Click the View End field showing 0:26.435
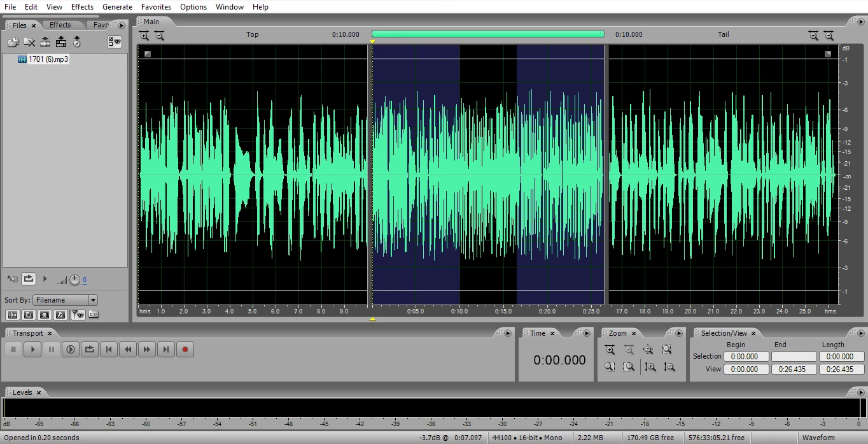Viewport: 868px width, 444px height. pyautogui.click(x=794, y=369)
